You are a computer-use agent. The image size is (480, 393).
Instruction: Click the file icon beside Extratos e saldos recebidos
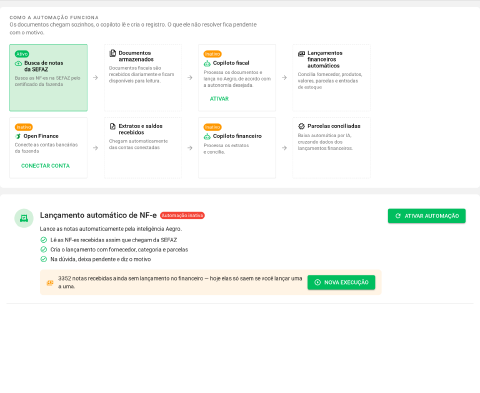pos(113,126)
